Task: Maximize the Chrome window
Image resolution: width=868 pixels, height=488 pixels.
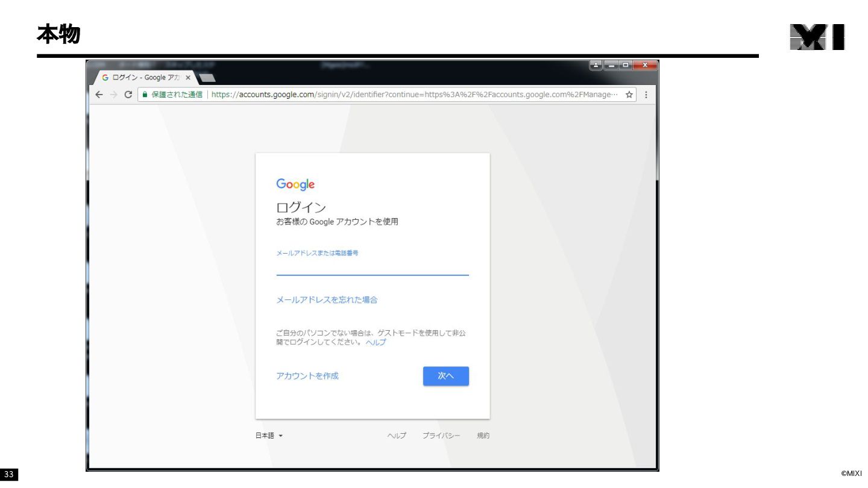Action: pyautogui.click(x=625, y=64)
